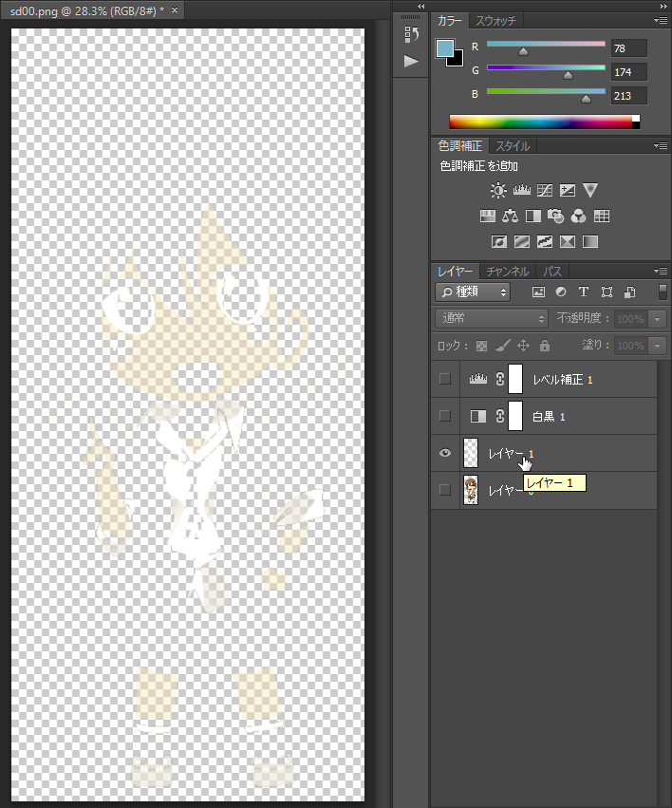Screen dimensions: 672x808
Task: Show the 白黒 1 adjustment layer
Action: click(x=444, y=417)
